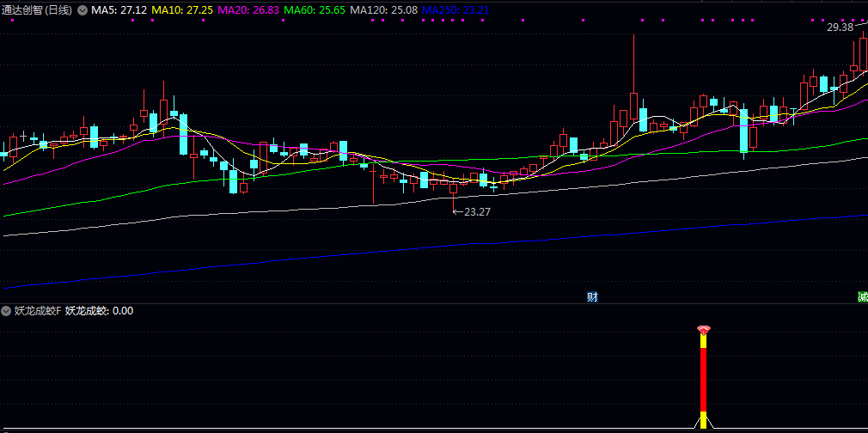Select the MA120: 25.08 label
This screenshot has height=433, width=868.
pyautogui.click(x=384, y=10)
